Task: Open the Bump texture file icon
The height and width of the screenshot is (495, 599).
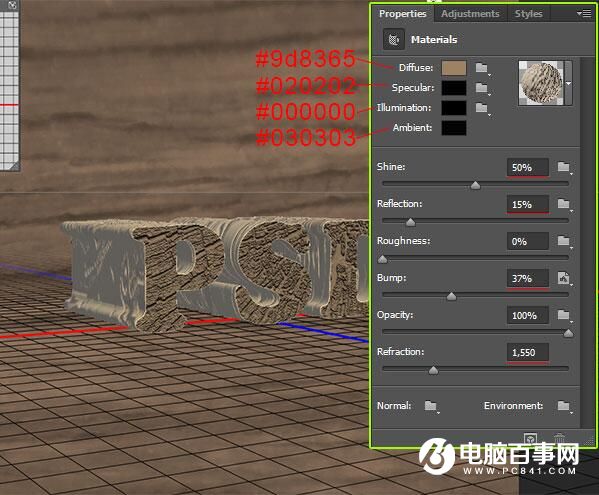Action: pyautogui.click(x=564, y=278)
